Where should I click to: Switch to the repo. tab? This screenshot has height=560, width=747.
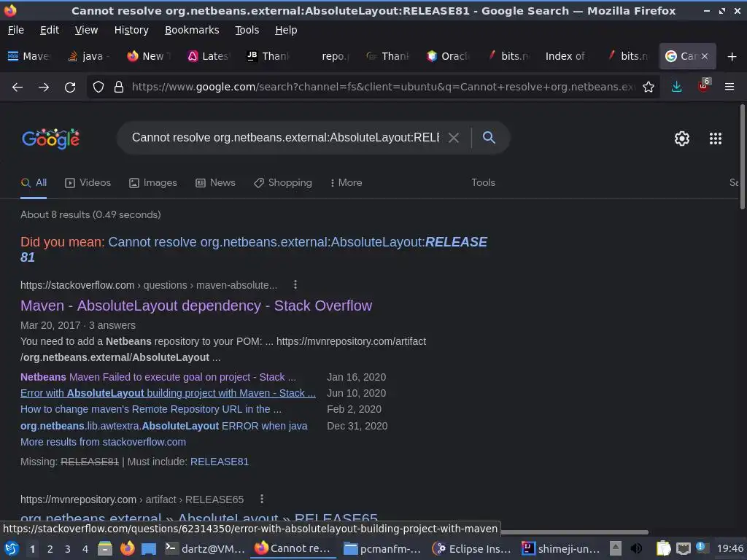point(329,56)
